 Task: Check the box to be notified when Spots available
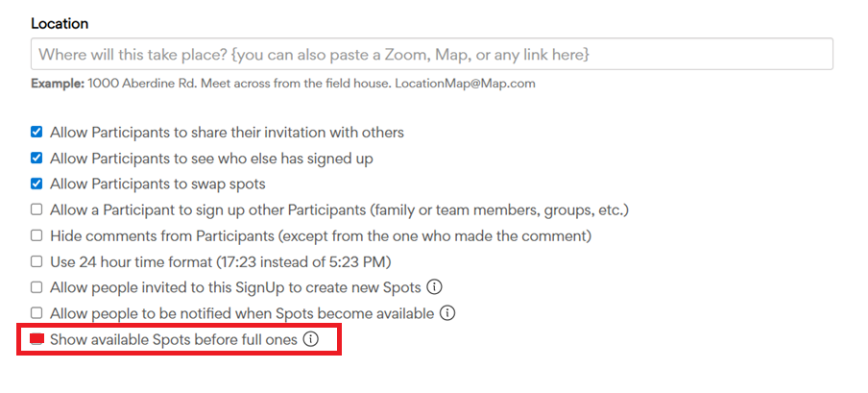(36, 313)
